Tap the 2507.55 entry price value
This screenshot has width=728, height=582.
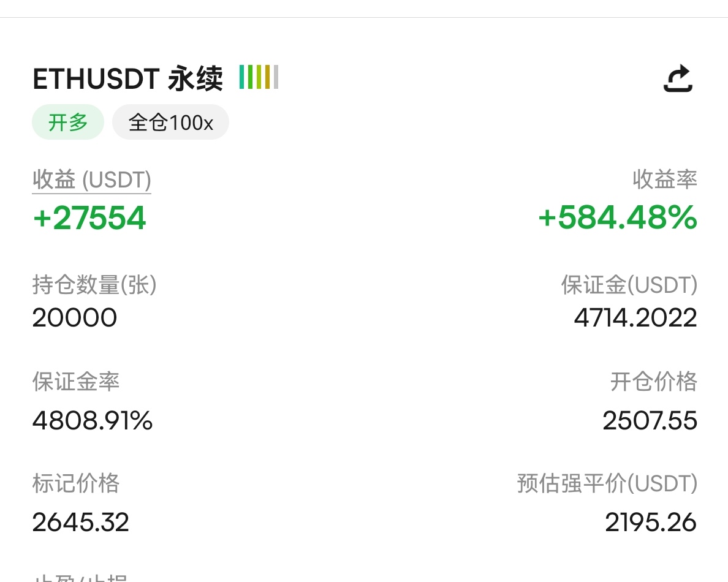pyautogui.click(x=650, y=420)
